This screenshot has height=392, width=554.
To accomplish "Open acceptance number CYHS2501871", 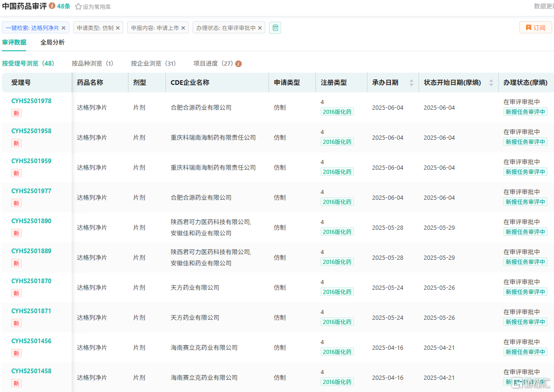I will (31, 311).
